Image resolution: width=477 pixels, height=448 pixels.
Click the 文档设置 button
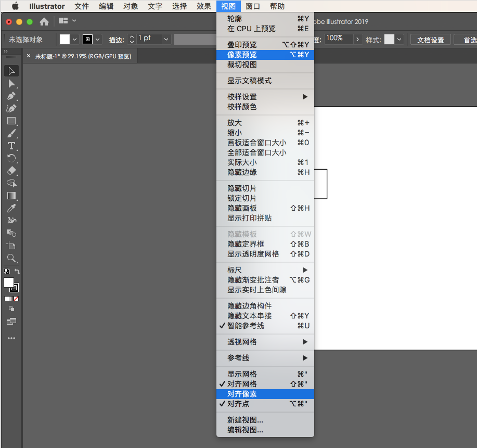coord(431,40)
